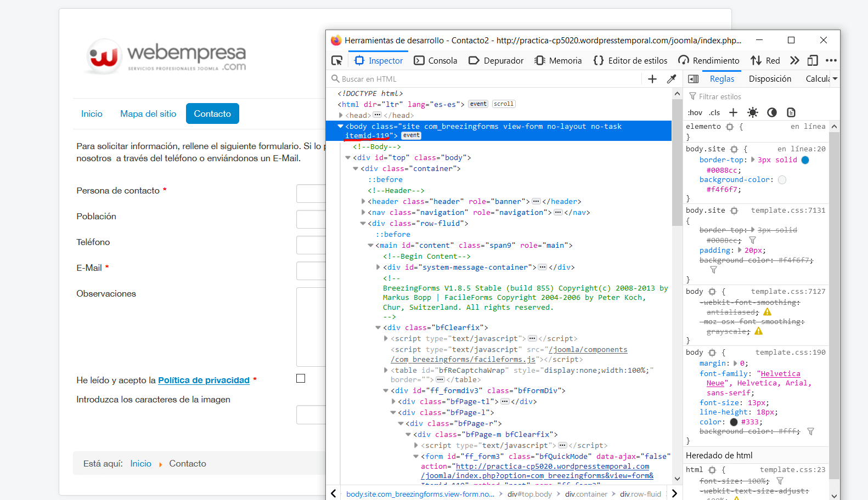Collapse the selected body element node
Viewport: 868px width, 500px height.
point(340,126)
